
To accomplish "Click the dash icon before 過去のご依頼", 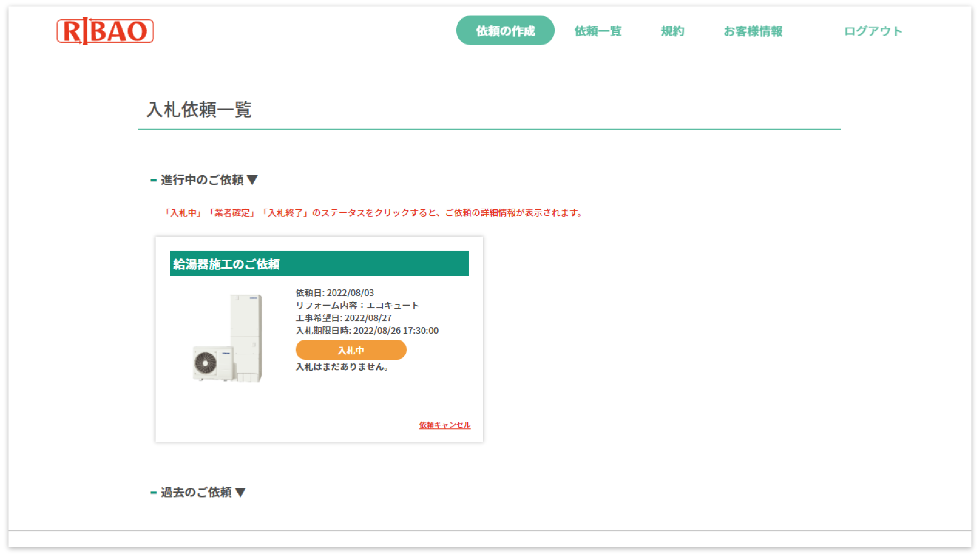I will pyautogui.click(x=153, y=492).
